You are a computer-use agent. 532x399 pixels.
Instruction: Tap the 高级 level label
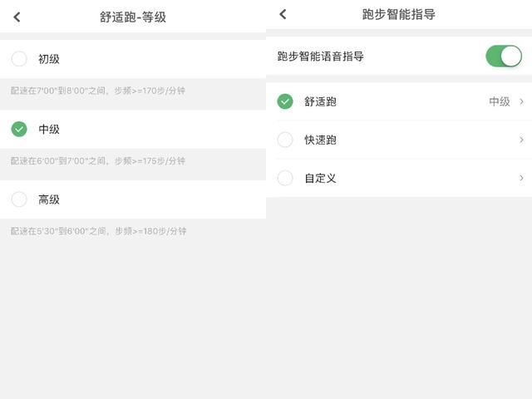tap(49, 199)
